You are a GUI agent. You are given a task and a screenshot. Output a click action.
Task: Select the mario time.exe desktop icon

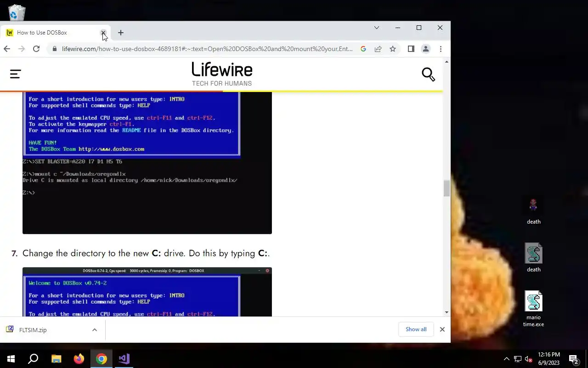533,309
